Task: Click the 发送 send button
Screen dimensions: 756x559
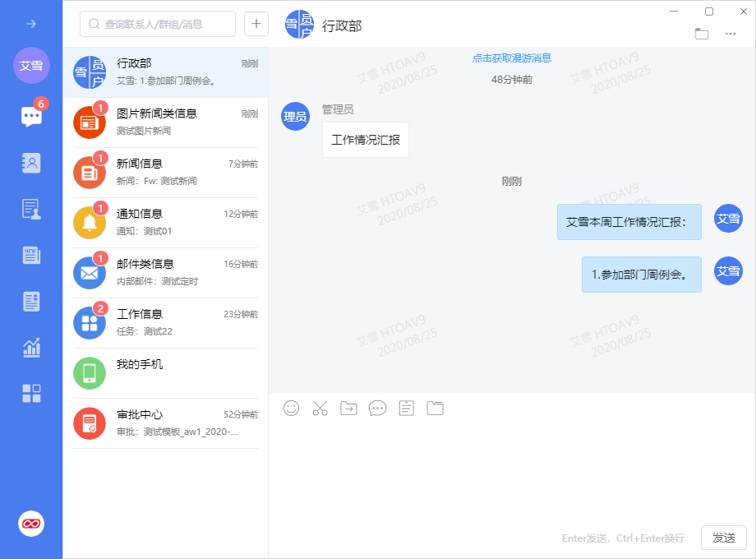Action: pyautogui.click(x=723, y=538)
